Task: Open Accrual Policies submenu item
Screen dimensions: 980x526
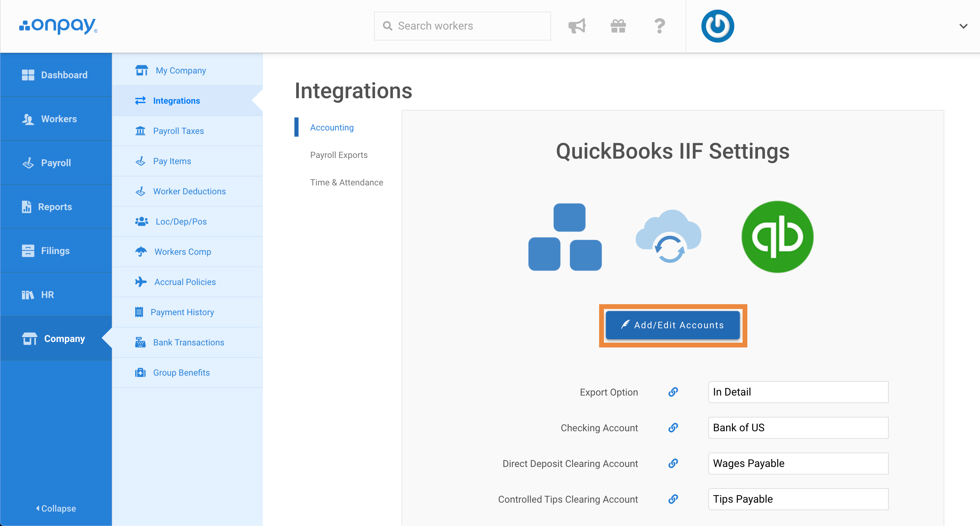Action: coord(187,282)
